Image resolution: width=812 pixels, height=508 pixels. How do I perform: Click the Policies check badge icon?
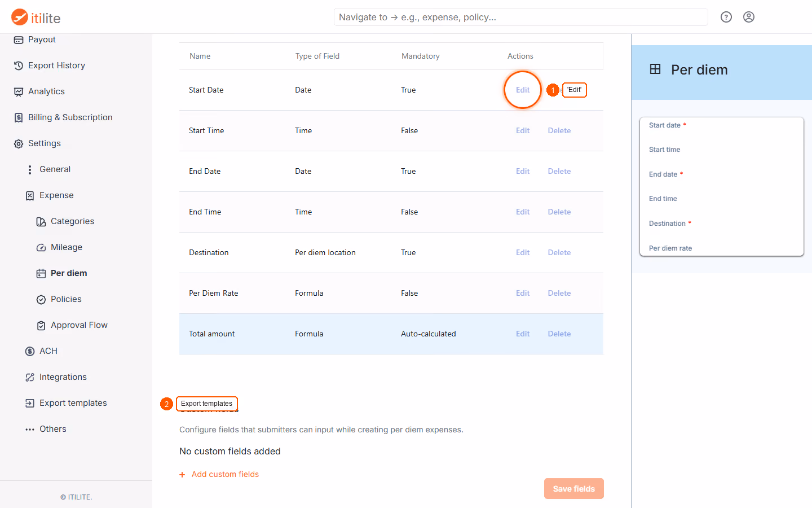pyautogui.click(x=41, y=299)
